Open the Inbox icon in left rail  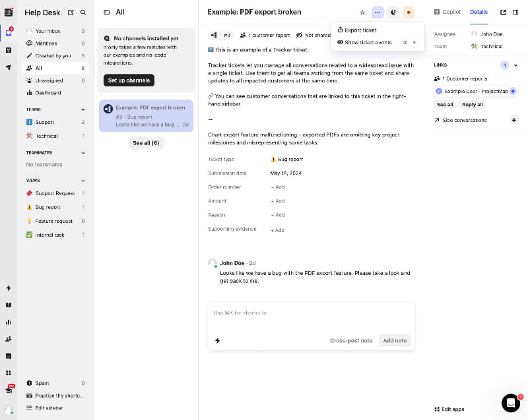pyautogui.click(x=9, y=32)
